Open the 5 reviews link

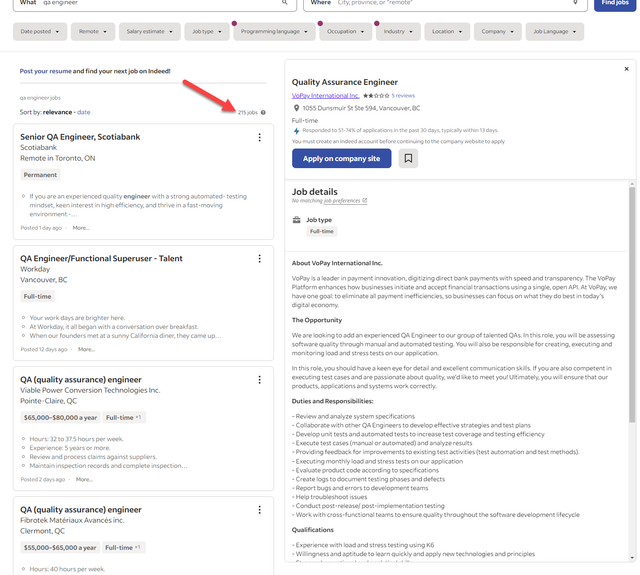click(x=403, y=95)
